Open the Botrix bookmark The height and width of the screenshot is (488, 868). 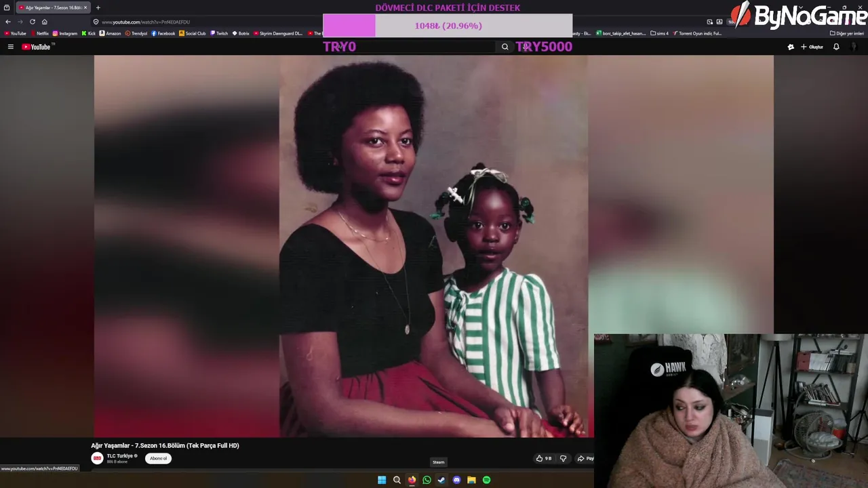pos(241,33)
